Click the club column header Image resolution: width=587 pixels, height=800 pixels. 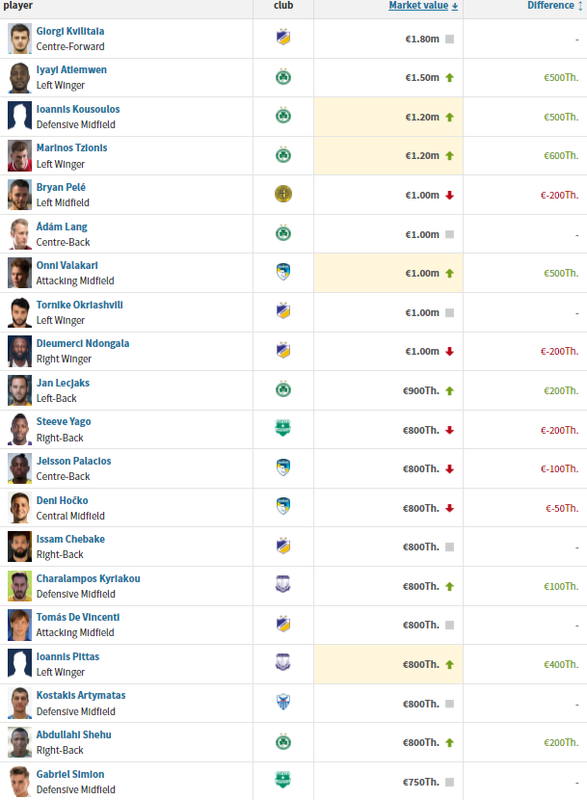[283, 6]
